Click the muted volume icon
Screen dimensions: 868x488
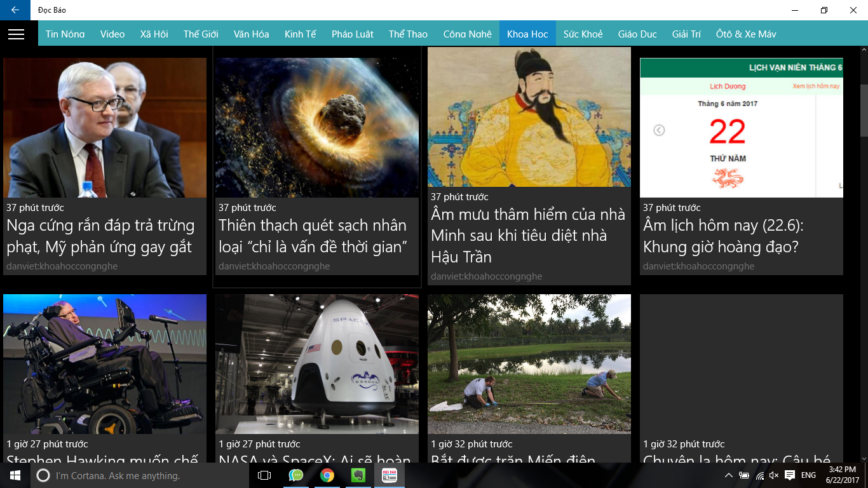(x=774, y=475)
